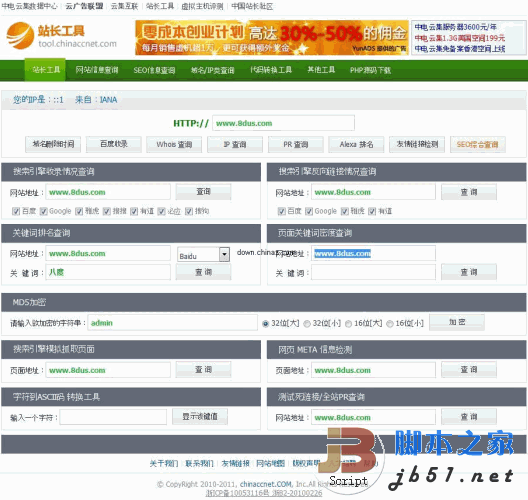This screenshot has width=528, height=500.
Task: Open the 域名/IP类查询 navigation menu
Action: (x=212, y=70)
